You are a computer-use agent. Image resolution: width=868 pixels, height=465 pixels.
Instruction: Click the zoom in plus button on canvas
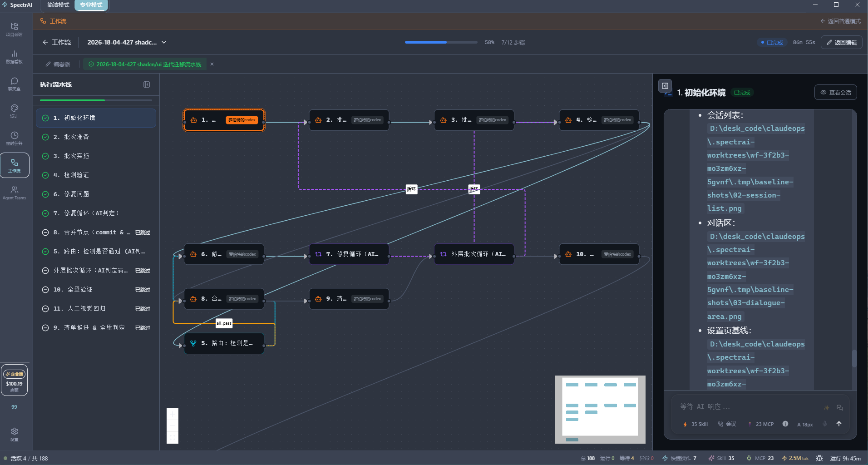[173, 414]
